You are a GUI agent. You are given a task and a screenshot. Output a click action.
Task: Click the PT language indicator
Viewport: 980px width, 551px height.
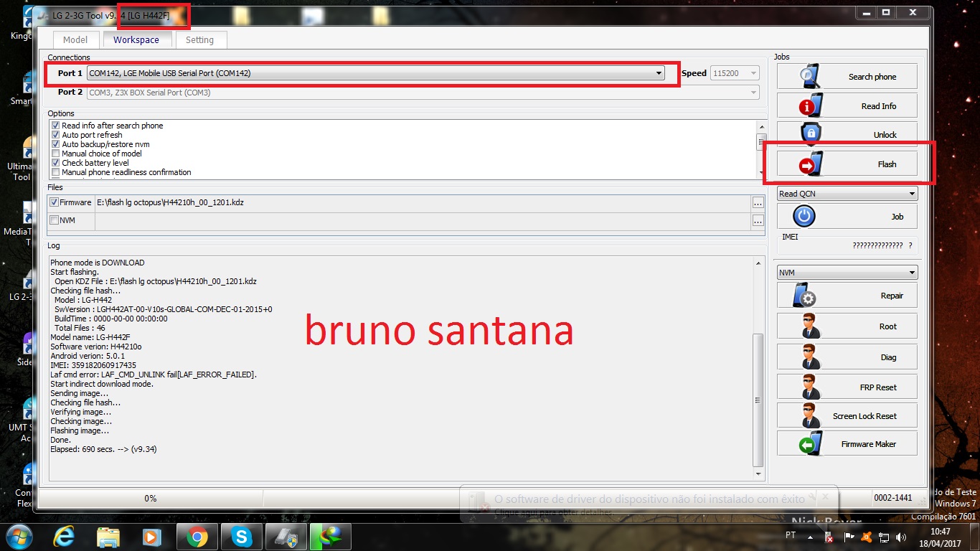tap(791, 535)
